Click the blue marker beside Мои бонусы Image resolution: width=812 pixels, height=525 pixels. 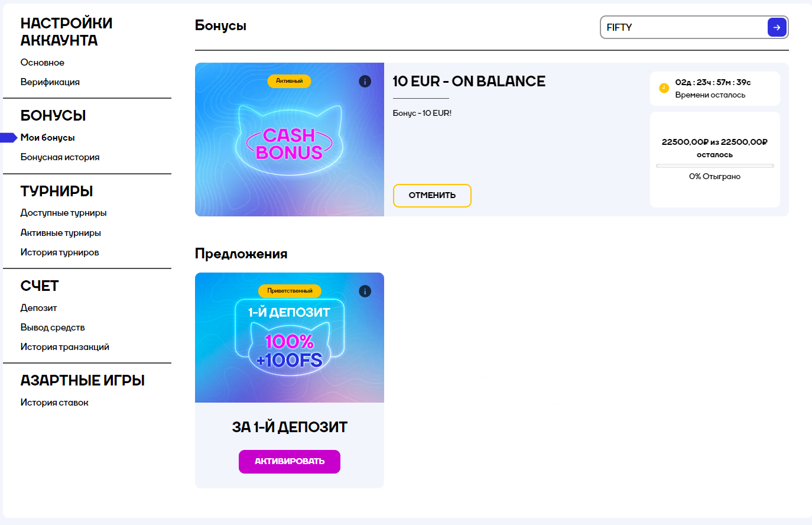(9, 138)
